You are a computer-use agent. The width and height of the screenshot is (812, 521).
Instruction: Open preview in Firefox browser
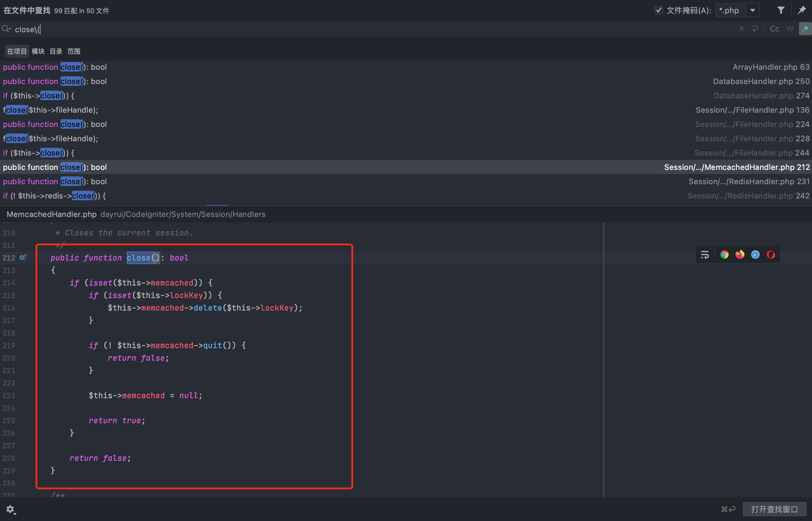(x=740, y=255)
